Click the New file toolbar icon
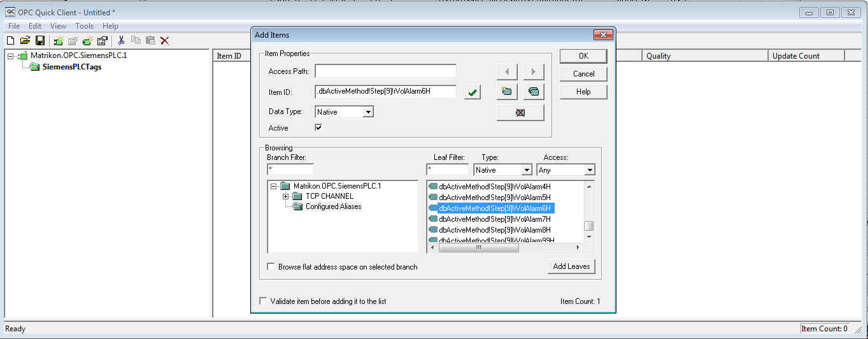Image resolution: width=868 pixels, height=339 pixels. pyautogui.click(x=10, y=41)
